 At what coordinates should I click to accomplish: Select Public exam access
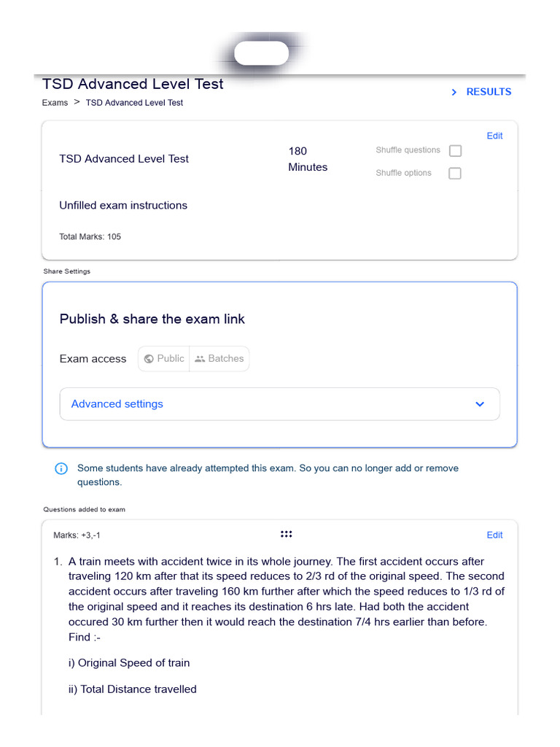coord(164,359)
